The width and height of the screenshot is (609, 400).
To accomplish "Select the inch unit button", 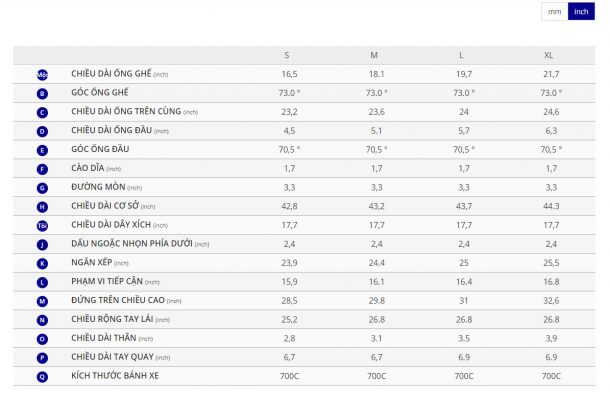I will point(581,11).
